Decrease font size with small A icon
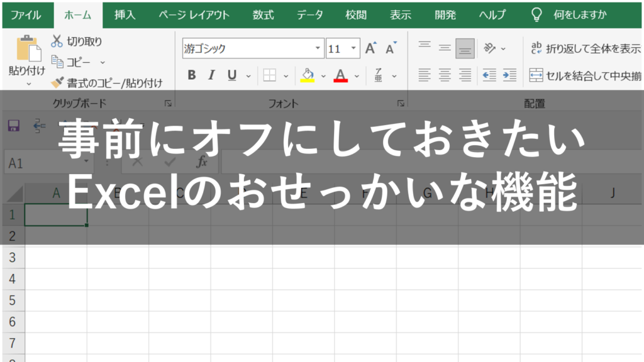 click(x=391, y=48)
